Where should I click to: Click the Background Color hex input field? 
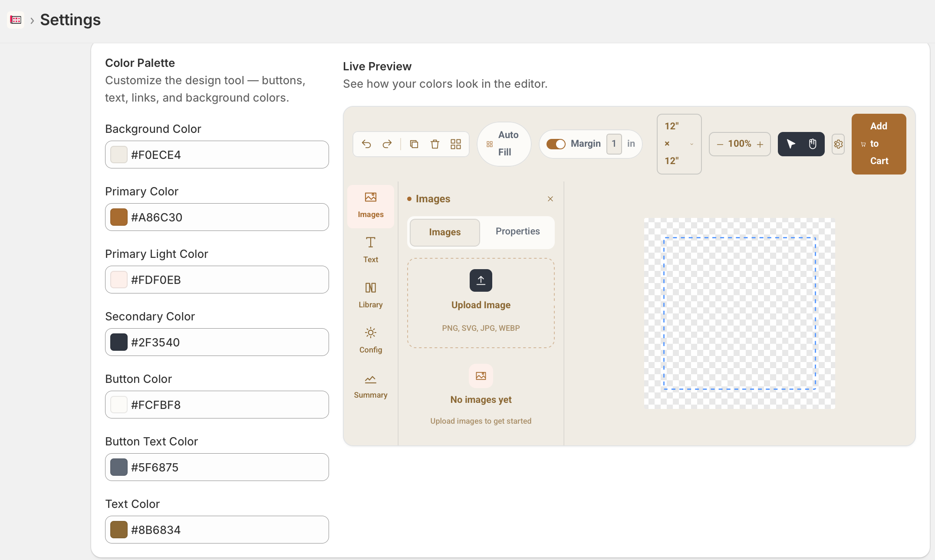click(217, 155)
